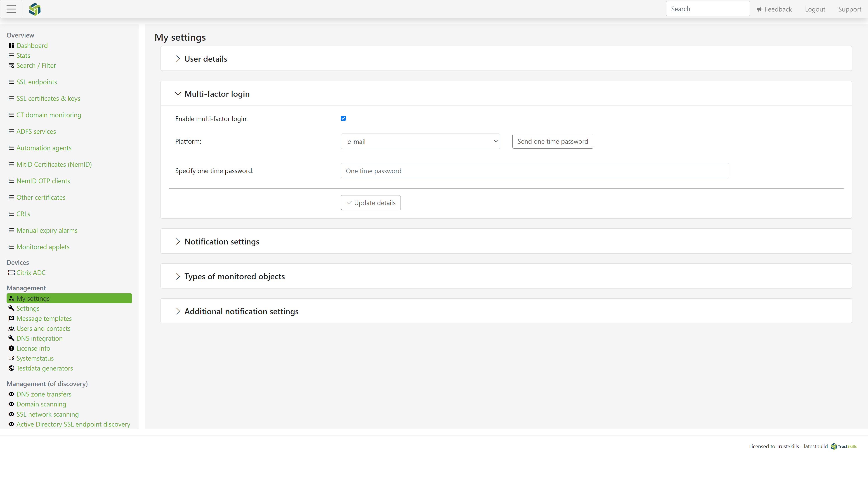Open Monitored applets link
The width and height of the screenshot is (868, 488).
click(43, 247)
